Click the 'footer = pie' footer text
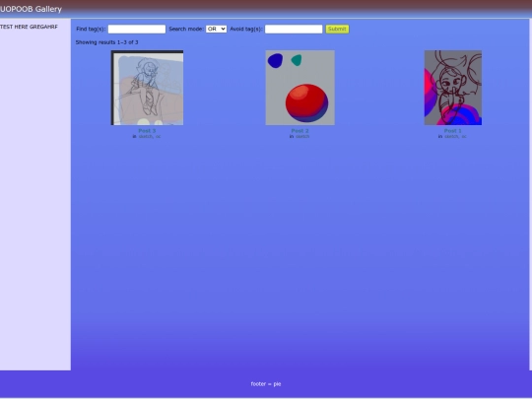Viewport: 532px width, 399px height. click(x=266, y=384)
